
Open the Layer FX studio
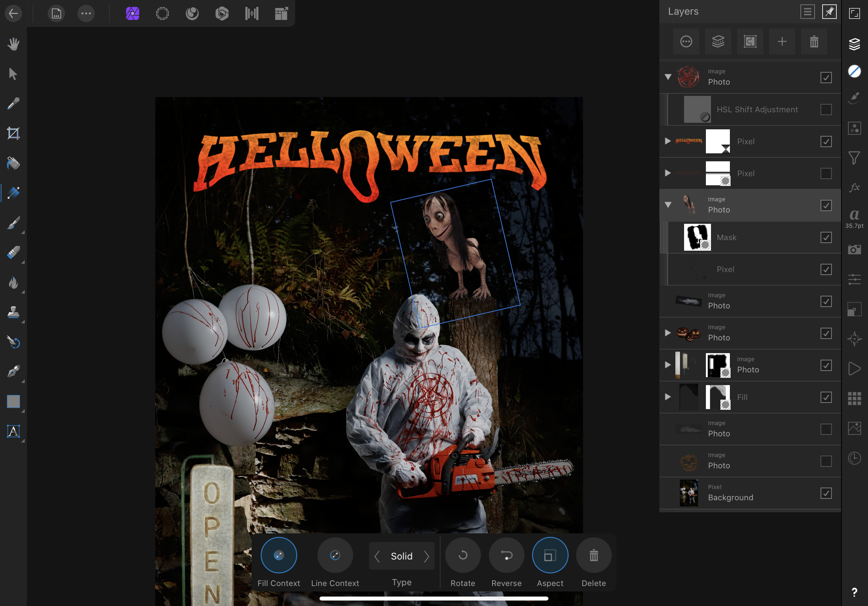click(855, 187)
